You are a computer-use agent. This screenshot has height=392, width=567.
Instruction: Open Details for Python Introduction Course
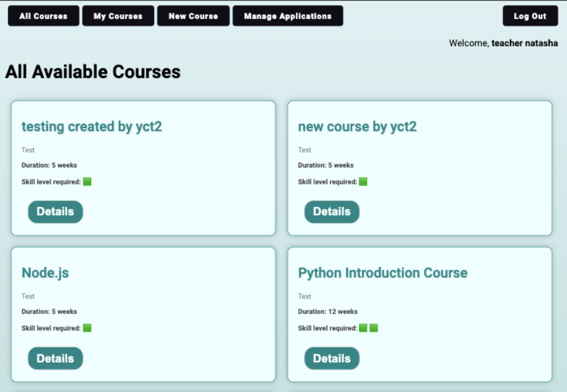[x=332, y=358]
